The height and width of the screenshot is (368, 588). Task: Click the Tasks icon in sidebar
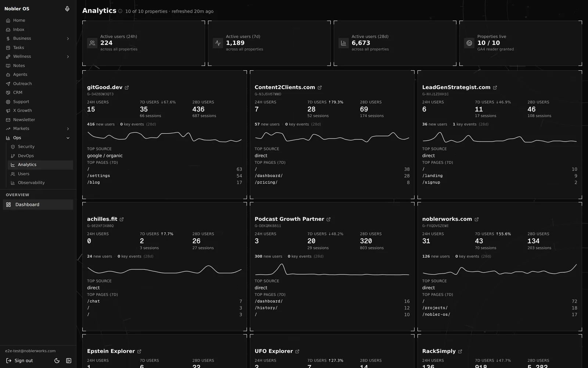coord(8,47)
